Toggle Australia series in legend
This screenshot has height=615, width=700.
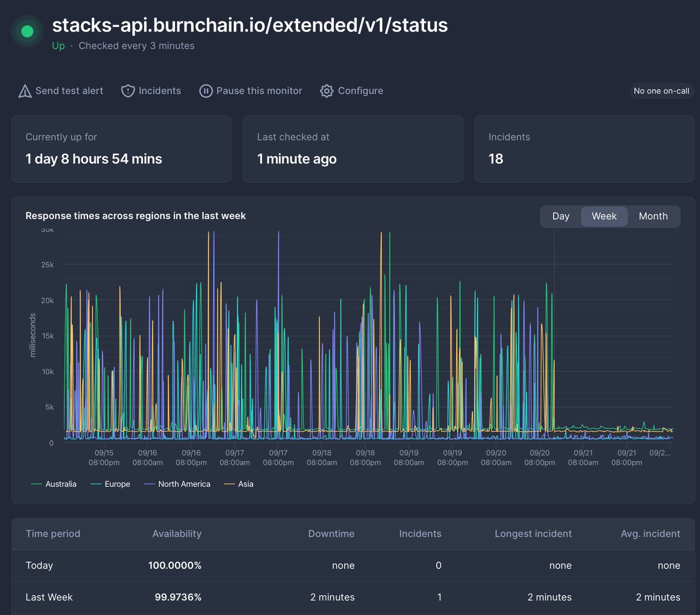click(x=54, y=484)
